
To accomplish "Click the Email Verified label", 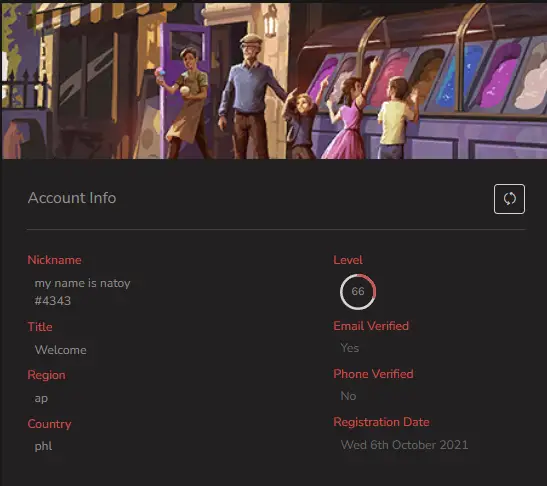I will 371,326.
